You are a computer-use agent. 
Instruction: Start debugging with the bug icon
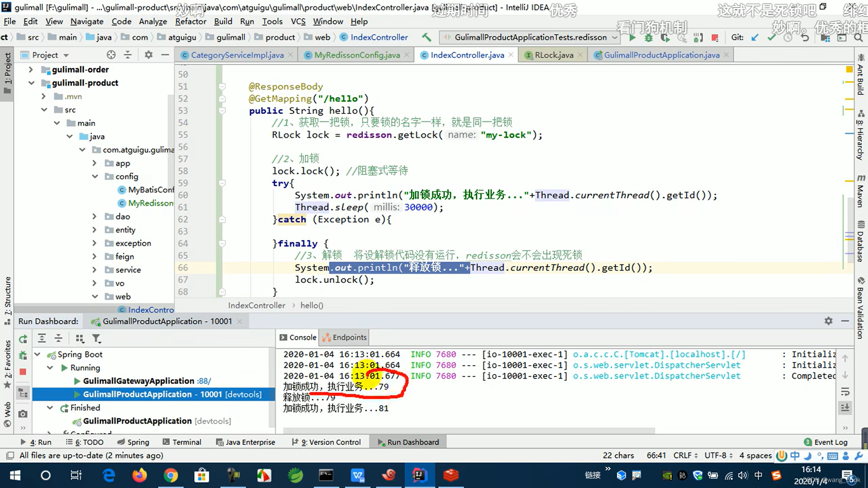[x=649, y=38]
